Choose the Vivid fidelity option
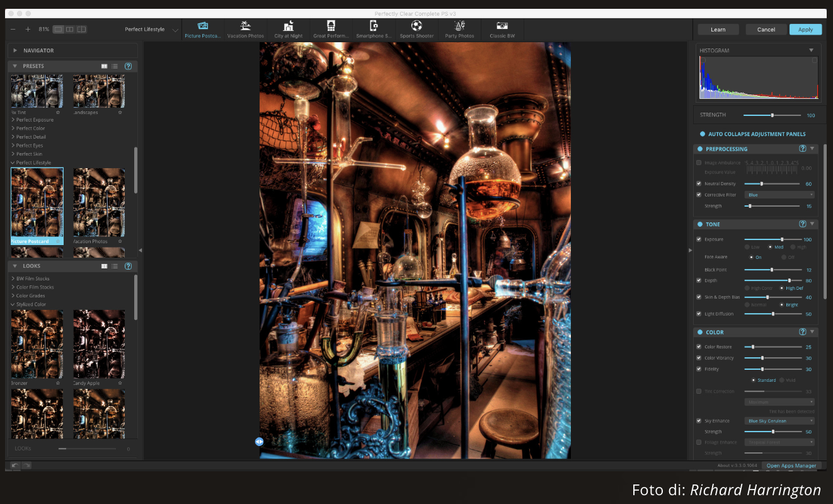 (782, 380)
